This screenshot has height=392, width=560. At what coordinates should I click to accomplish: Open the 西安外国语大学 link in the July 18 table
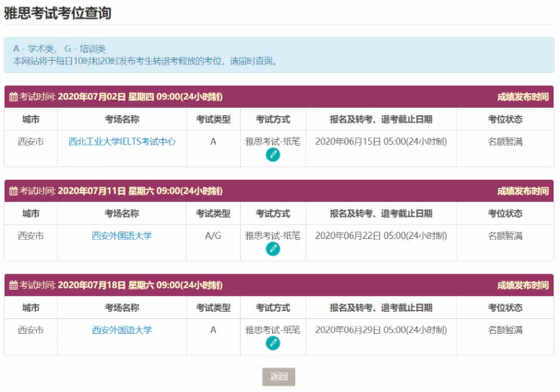122,330
